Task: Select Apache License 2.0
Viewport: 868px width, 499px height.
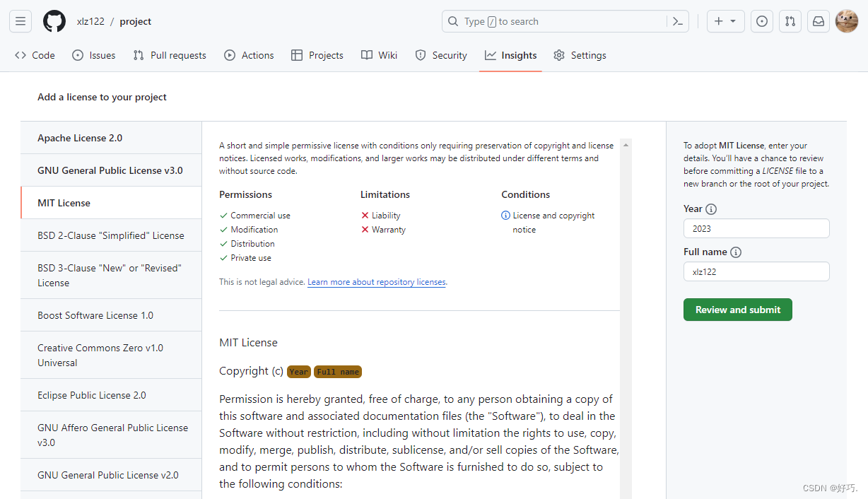Action: 111,138
